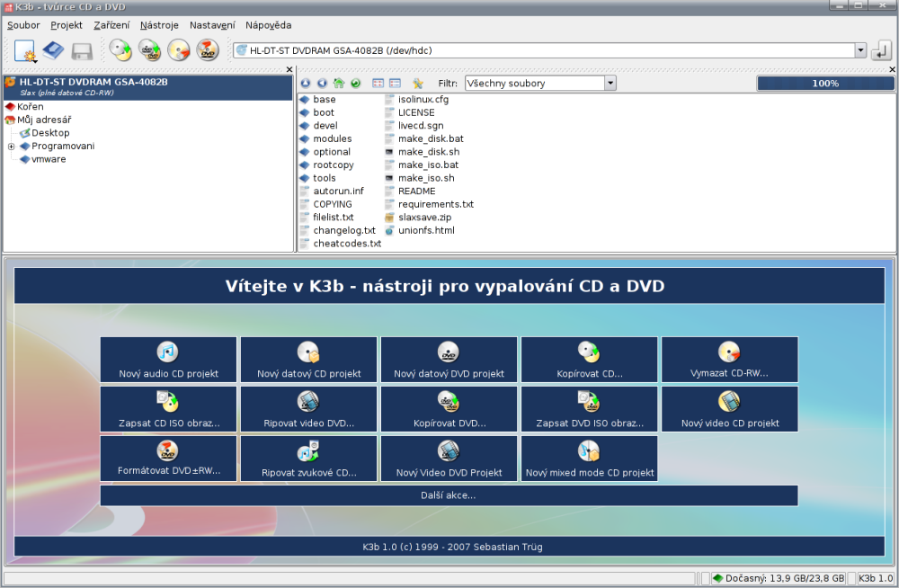899x588 pixels.
Task: Select the base folder
Action: 317,99
